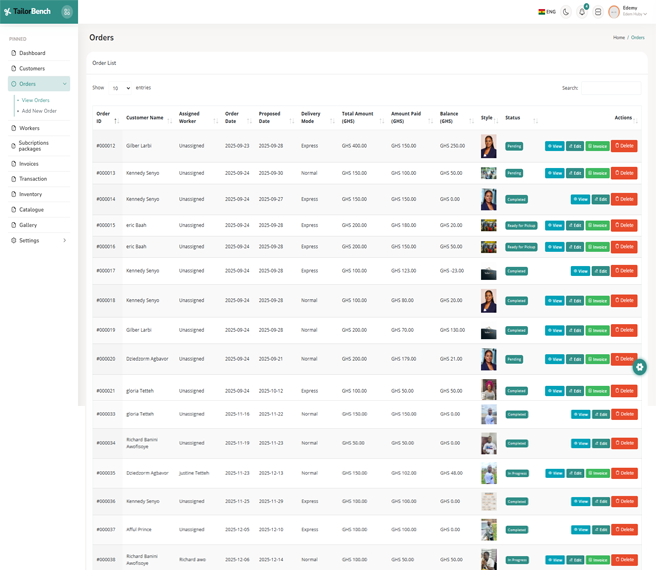656x570 pixels.
Task: Open the Edemy user profile menu
Action: 627,12
